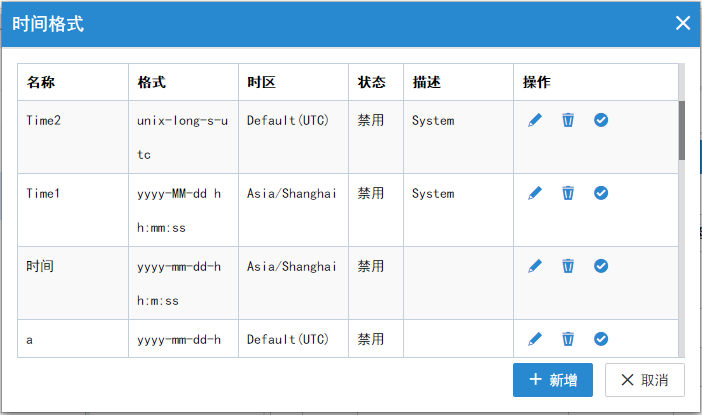This screenshot has width=702, height=415.
Task: Click the trash icon for Time1
Action: pyautogui.click(x=568, y=193)
